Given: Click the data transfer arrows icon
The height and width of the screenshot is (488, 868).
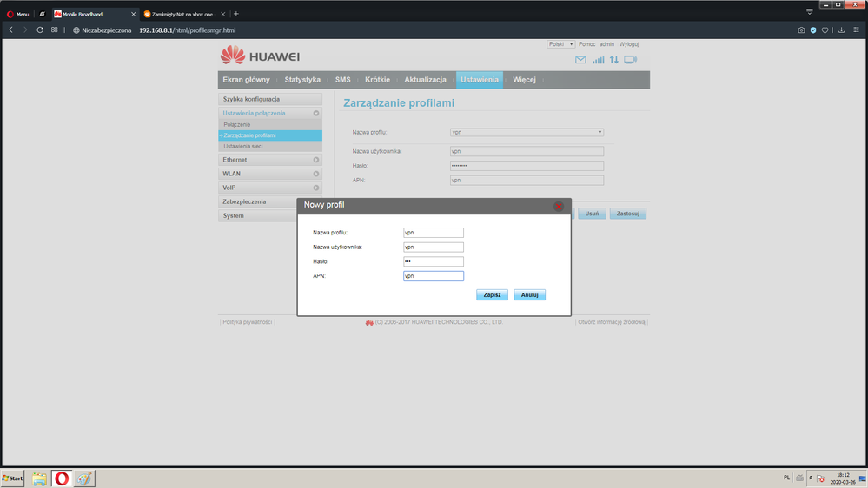Looking at the screenshot, I should pyautogui.click(x=614, y=60).
